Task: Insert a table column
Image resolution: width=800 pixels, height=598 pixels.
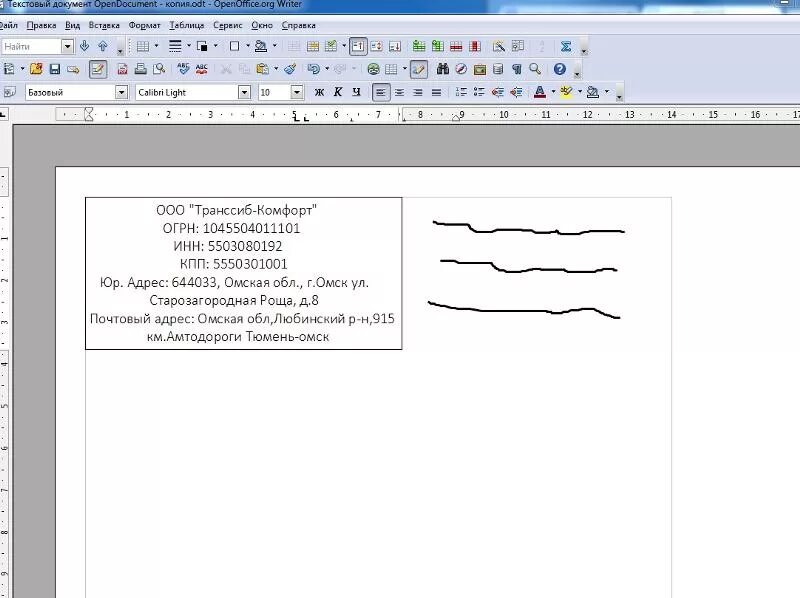Action: coord(437,46)
